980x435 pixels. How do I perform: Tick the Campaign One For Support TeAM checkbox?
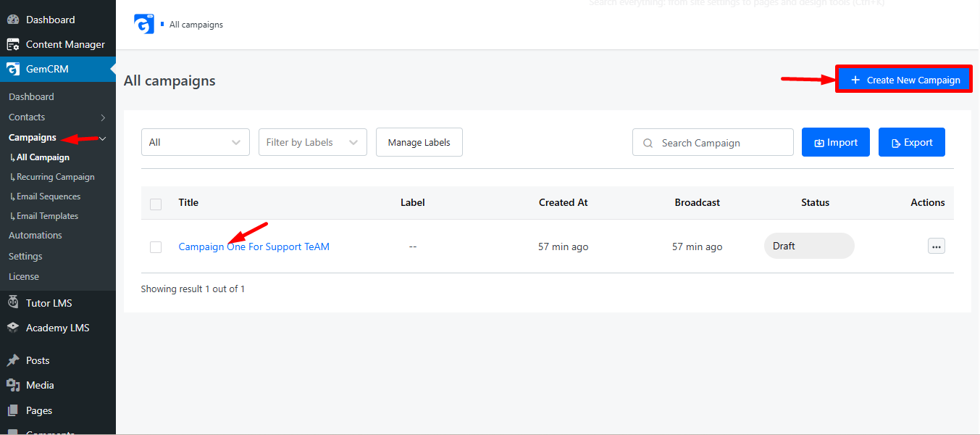point(156,247)
